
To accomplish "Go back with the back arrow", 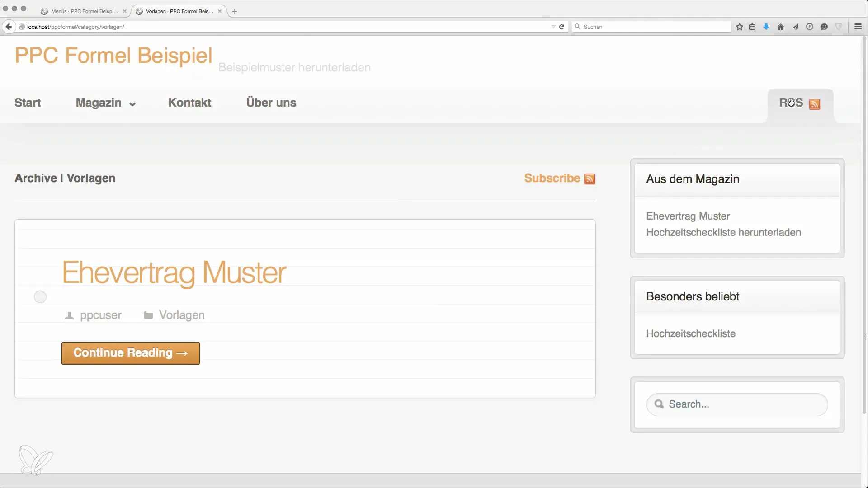I will [x=9, y=27].
